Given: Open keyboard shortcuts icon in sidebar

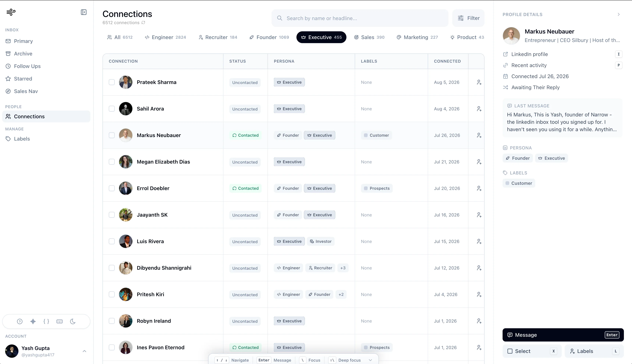Looking at the screenshot, I should click(x=60, y=321).
